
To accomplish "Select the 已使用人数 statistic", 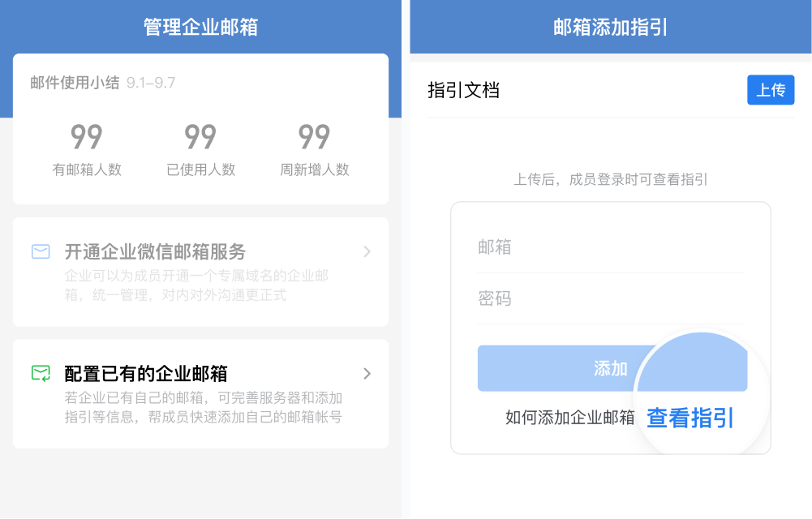I will (x=201, y=150).
